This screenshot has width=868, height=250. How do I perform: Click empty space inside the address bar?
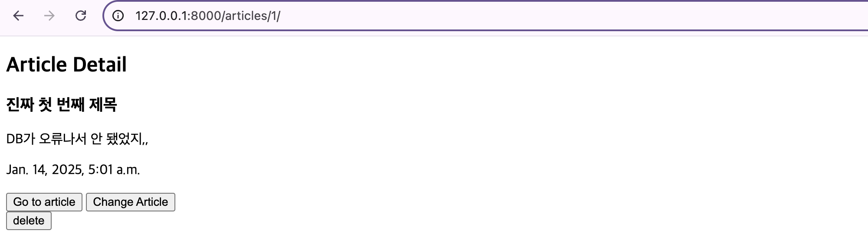point(564,16)
